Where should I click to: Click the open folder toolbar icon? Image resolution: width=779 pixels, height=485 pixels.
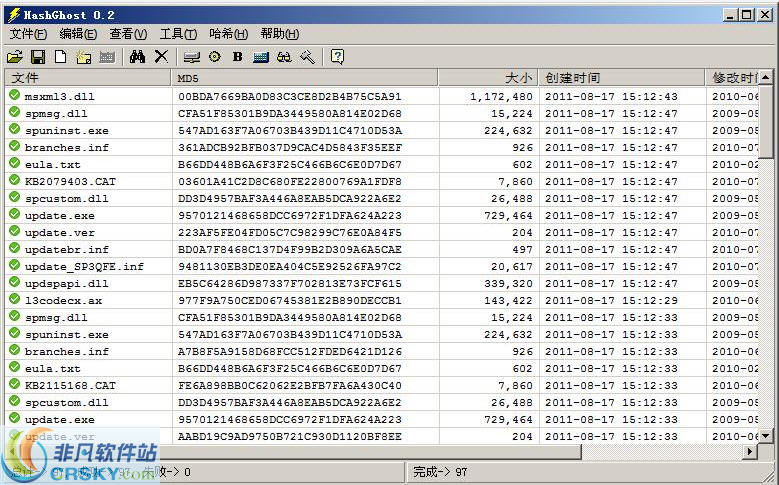15,57
